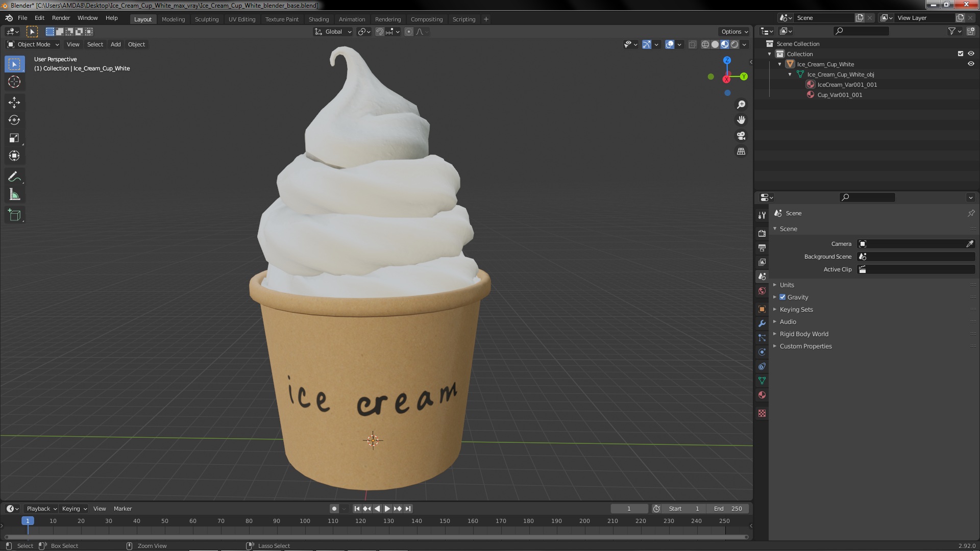Open the Add menu in viewport header
Viewport: 980px width, 551px height.
pyautogui.click(x=116, y=44)
